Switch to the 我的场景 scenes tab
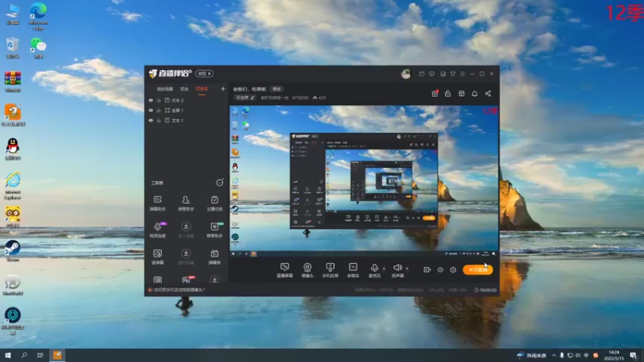 [165, 88]
